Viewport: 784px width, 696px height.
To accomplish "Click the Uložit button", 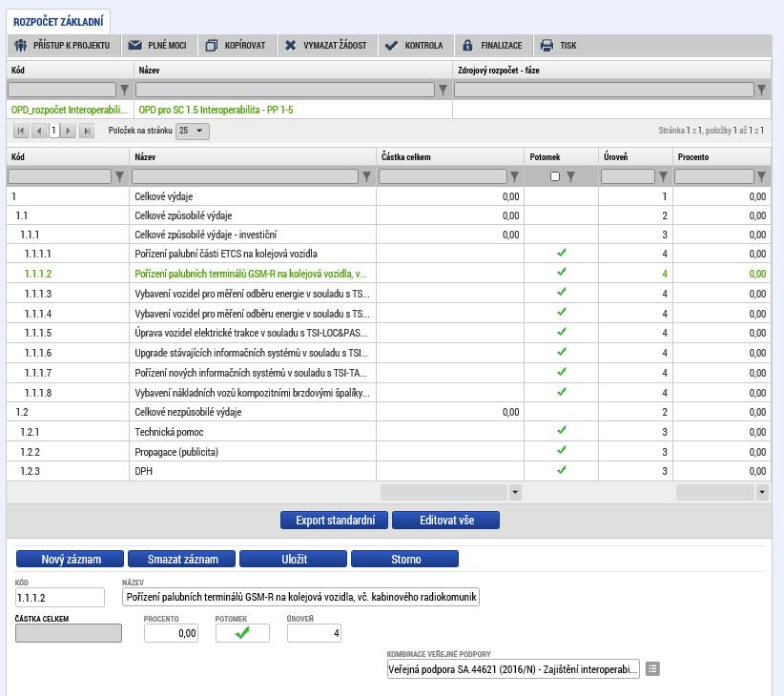I will 293,559.
